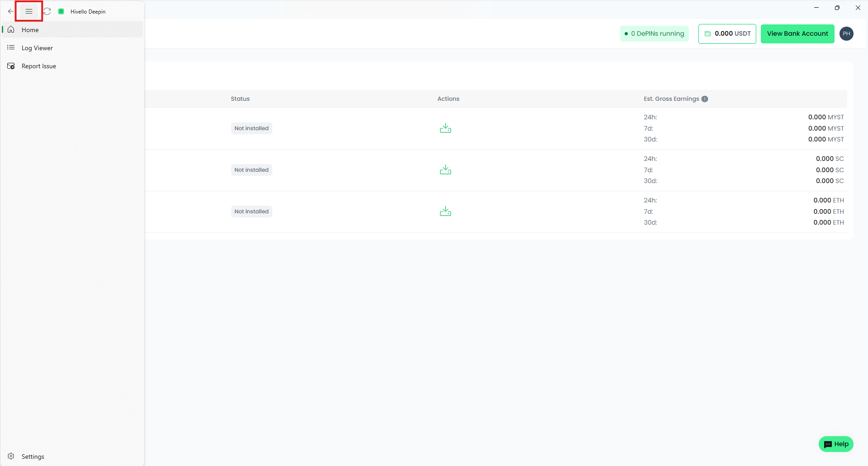The image size is (868, 466).
Task: Click install icon for MYST DePIN
Action: 445,128
